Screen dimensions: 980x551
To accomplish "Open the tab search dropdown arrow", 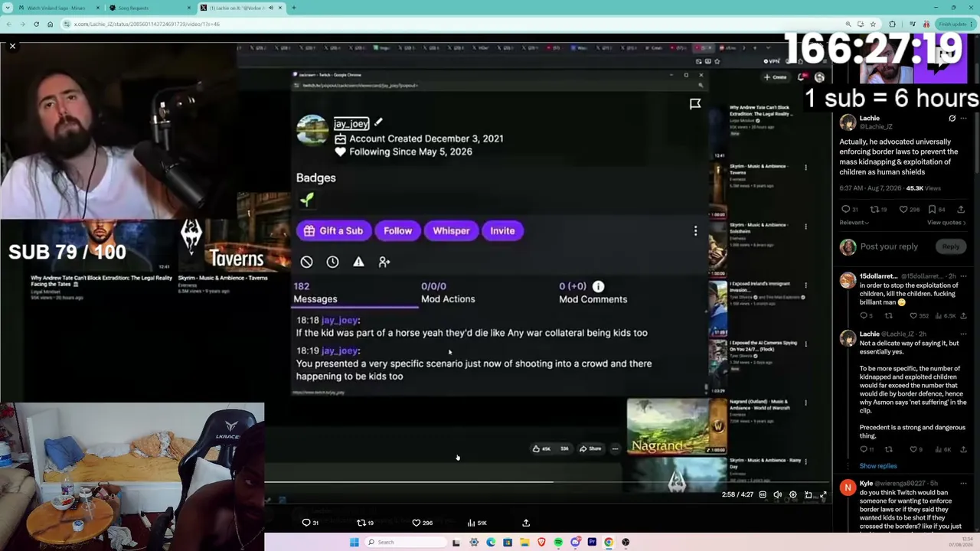I will 9,8.
